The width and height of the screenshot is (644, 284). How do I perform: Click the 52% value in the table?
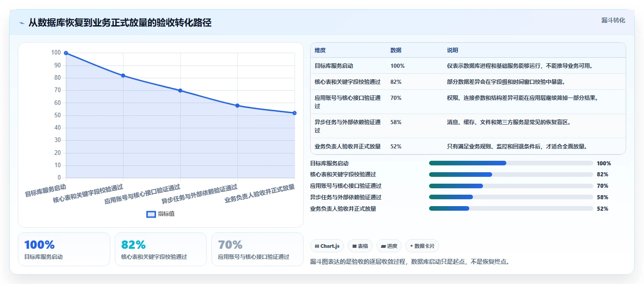click(396, 147)
